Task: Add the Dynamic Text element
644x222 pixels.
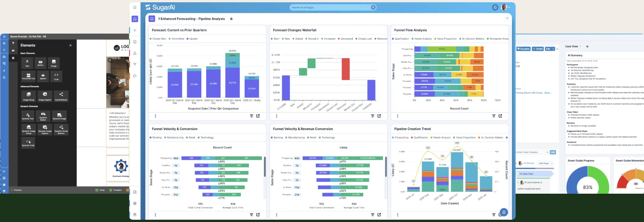Action: (x=28, y=116)
